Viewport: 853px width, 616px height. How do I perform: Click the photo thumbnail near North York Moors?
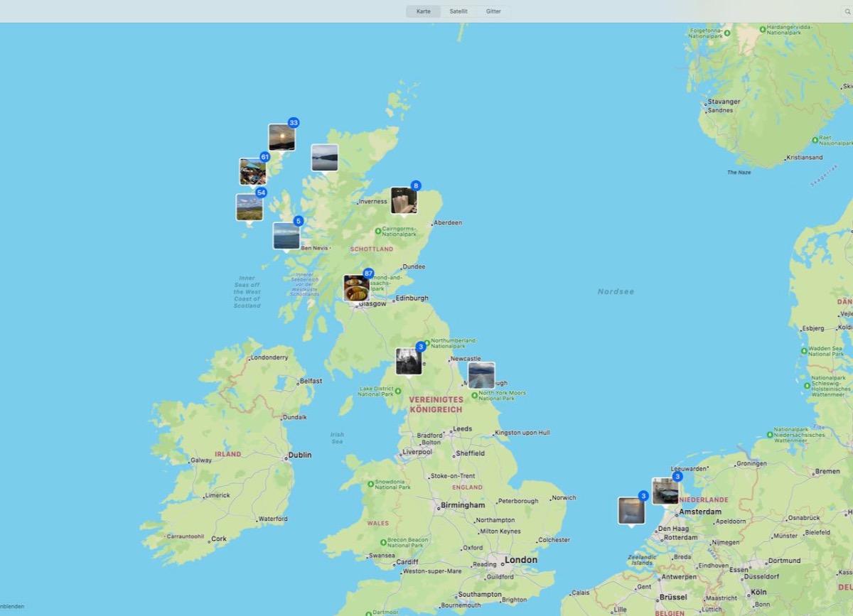click(481, 375)
